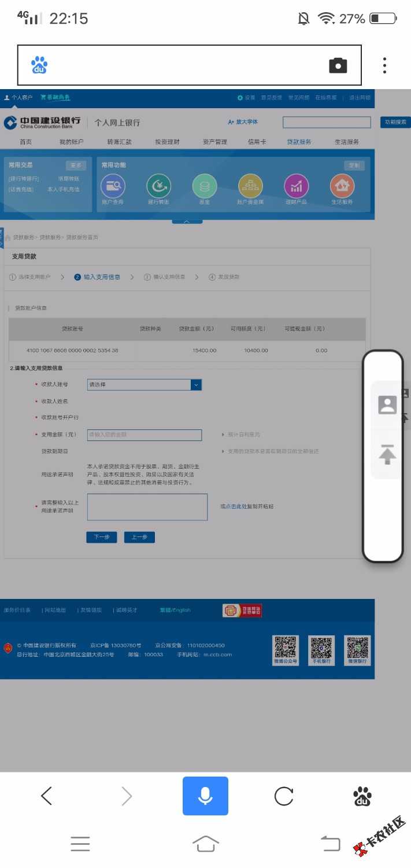
Task: Tap the blue microphone voice search button
Action: [205, 796]
